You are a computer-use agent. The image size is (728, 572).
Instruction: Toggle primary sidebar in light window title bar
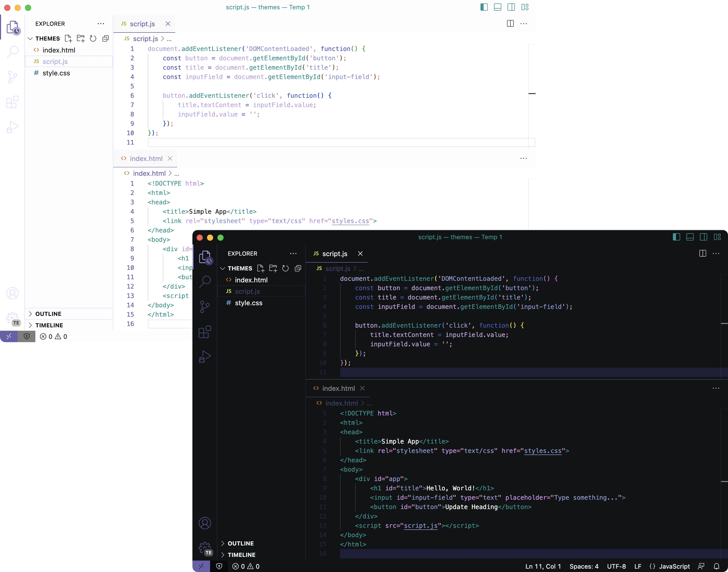pyautogui.click(x=484, y=7)
